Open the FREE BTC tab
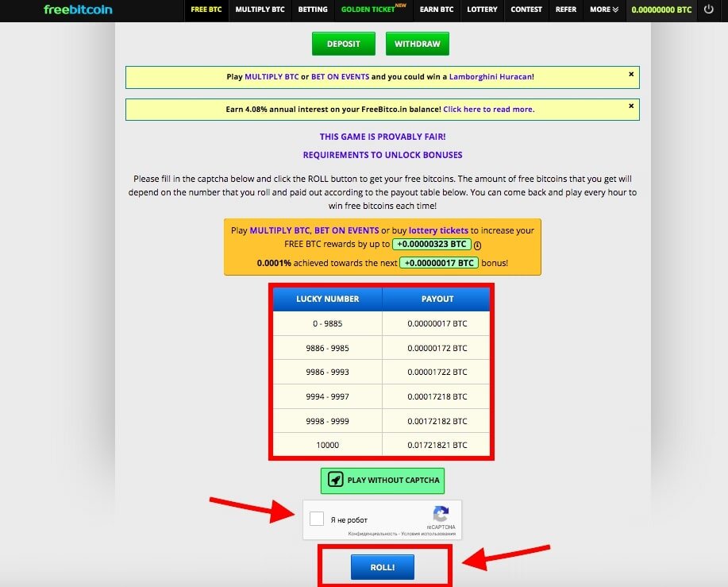Screen dimensions: 728x587 [x=206, y=10]
